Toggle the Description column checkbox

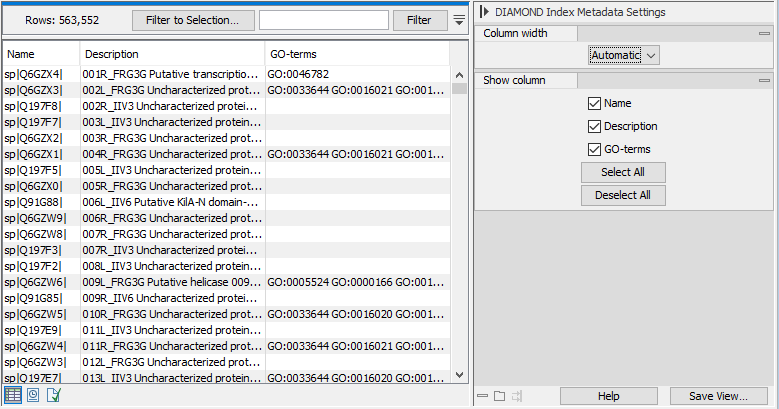[595, 126]
